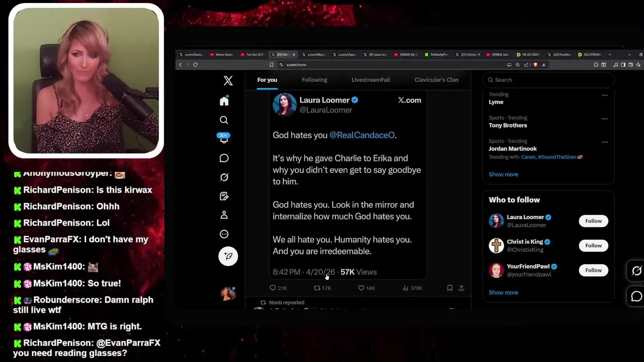Image resolution: width=644 pixels, height=362 pixels.
Task: Click the share upload icon on post
Action: click(461, 288)
